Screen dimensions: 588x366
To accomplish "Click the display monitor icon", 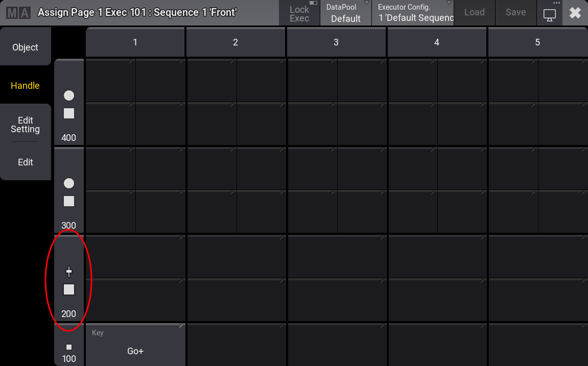I will pyautogui.click(x=549, y=15).
